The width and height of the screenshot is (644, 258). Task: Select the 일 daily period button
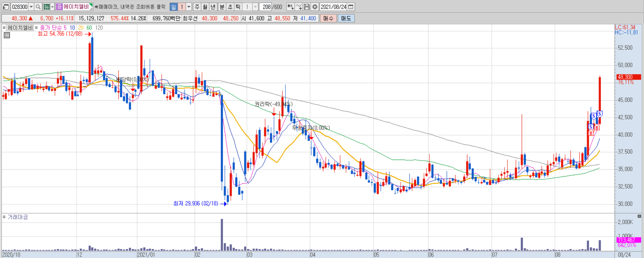coord(174,7)
